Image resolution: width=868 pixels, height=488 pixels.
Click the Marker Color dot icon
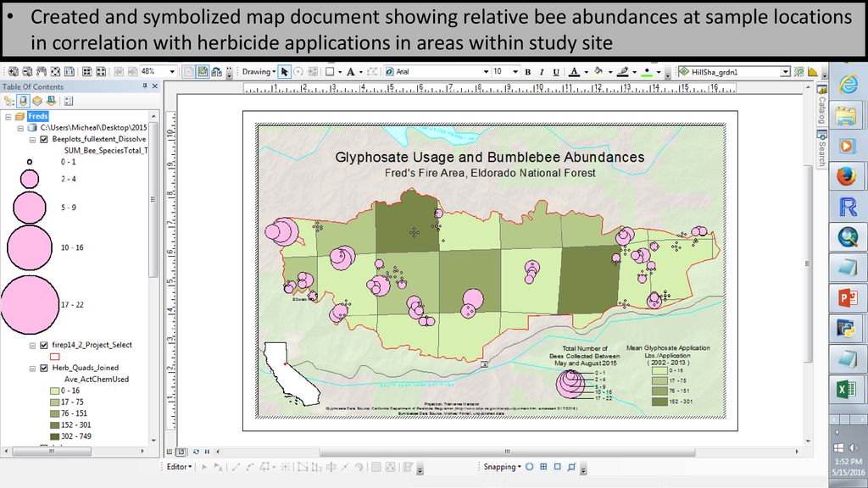click(x=647, y=72)
